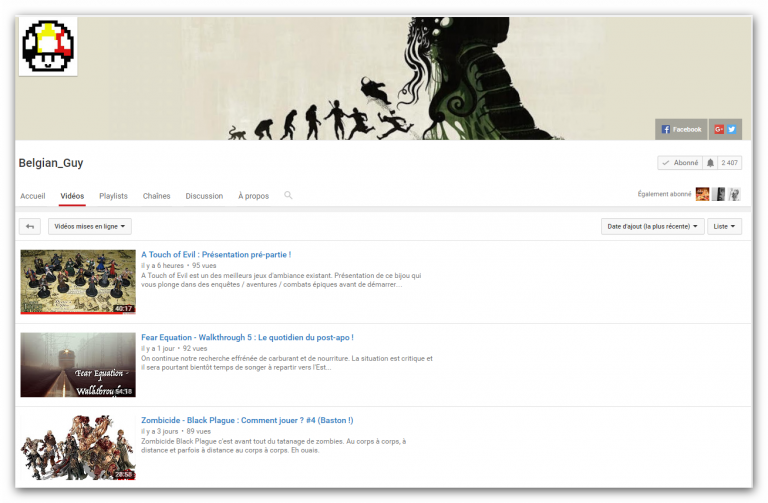Open the Twitter link on the banner

pyautogui.click(x=731, y=129)
